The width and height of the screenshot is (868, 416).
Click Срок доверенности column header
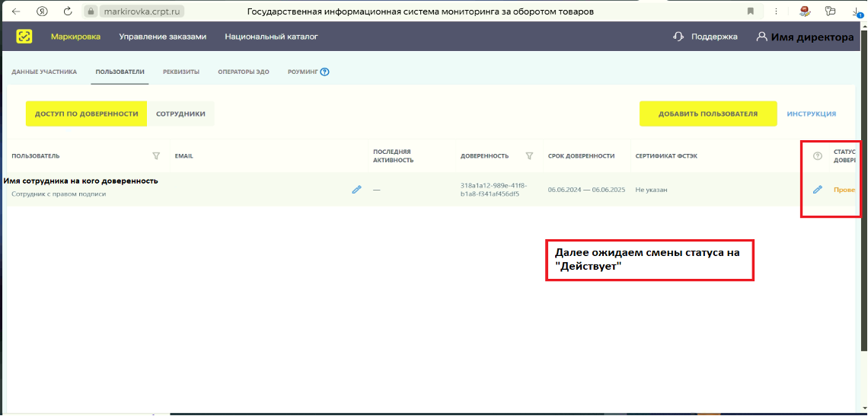coord(581,156)
